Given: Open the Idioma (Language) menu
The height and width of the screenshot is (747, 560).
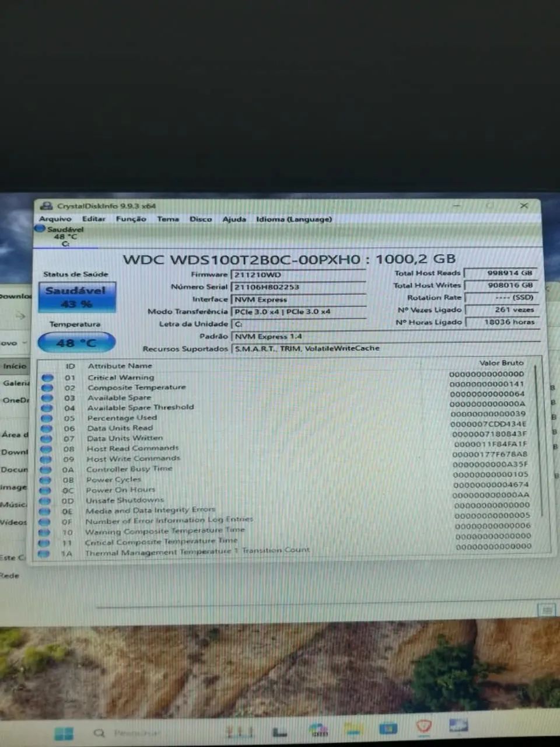Looking at the screenshot, I should tap(293, 219).
